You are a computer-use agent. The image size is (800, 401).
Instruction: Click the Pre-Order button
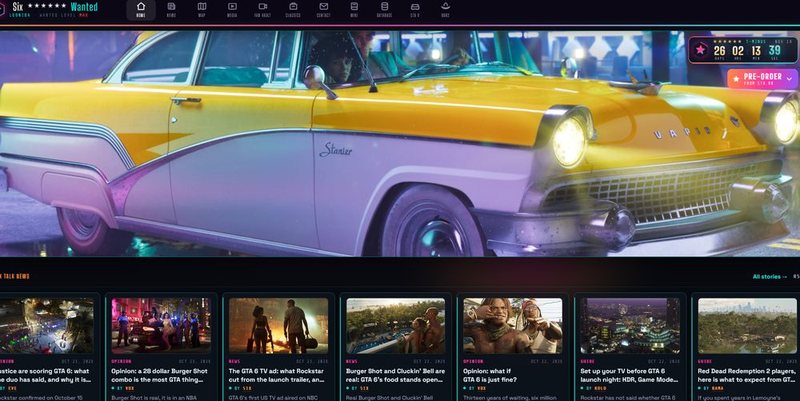tap(762, 79)
